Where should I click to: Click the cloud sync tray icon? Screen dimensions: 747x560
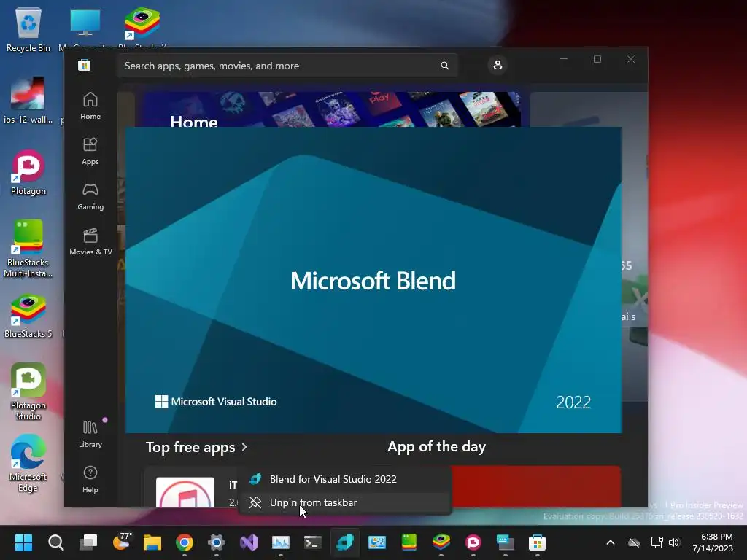(634, 542)
